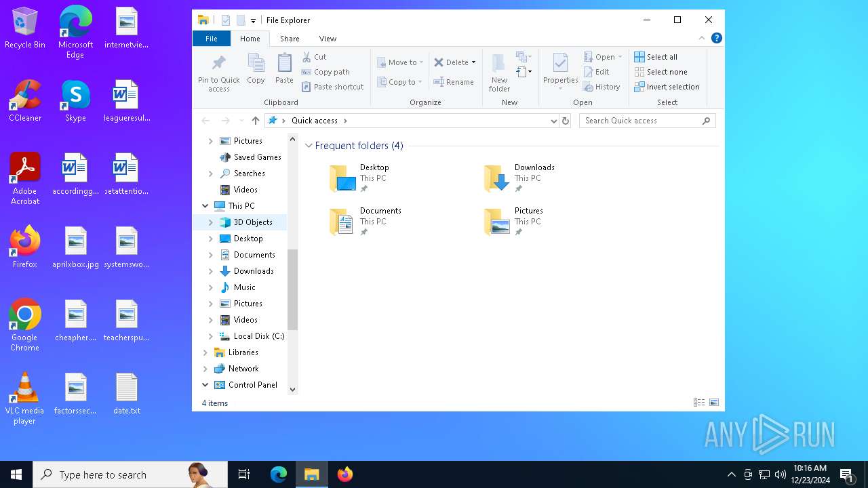This screenshot has height=488, width=868.
Task: Click the Help question mark icon
Action: click(x=717, y=38)
